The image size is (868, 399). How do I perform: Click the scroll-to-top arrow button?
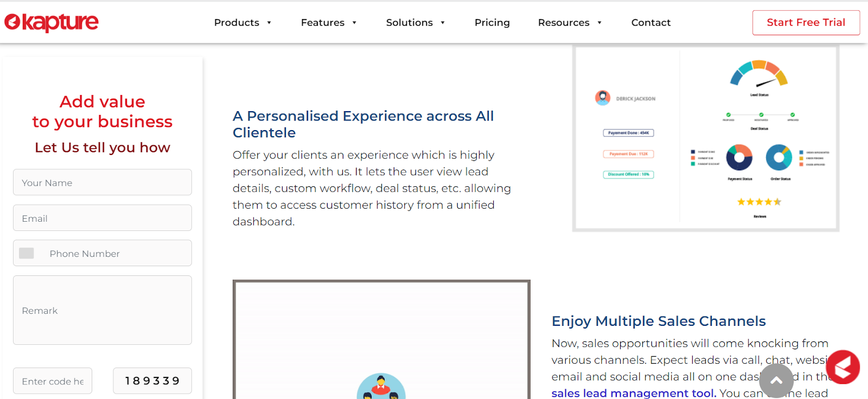pyautogui.click(x=776, y=381)
